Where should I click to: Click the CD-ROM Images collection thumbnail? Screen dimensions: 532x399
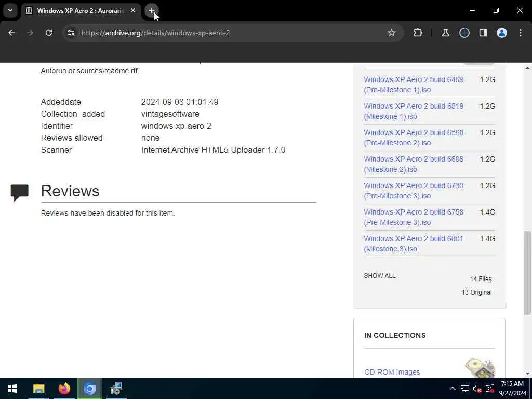(480, 368)
